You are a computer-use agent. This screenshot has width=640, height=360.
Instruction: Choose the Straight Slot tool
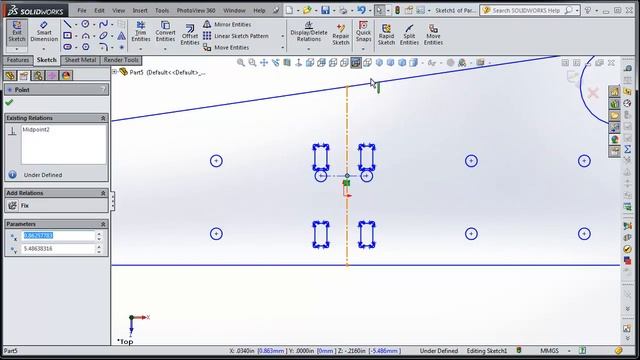67,47
